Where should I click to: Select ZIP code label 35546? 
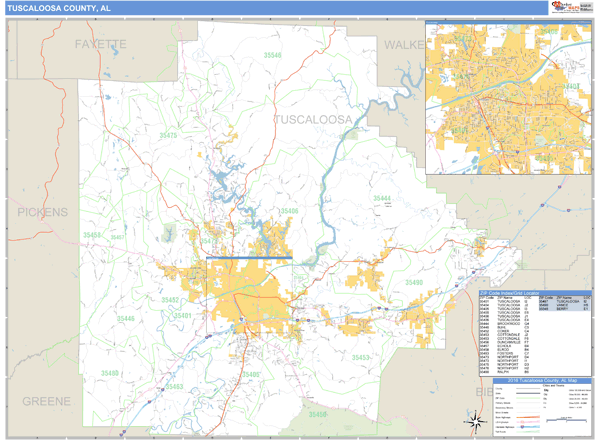pyautogui.click(x=272, y=55)
